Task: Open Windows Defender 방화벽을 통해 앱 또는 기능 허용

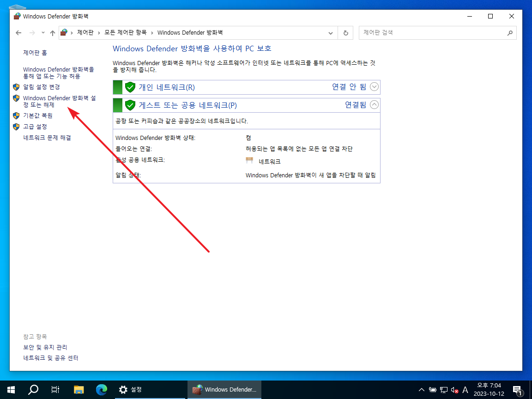Action: pos(58,73)
